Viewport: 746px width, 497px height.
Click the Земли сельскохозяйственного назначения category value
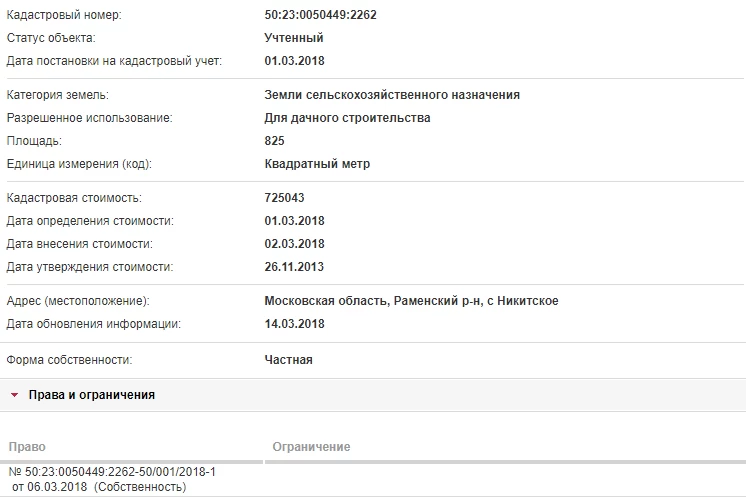(392, 95)
